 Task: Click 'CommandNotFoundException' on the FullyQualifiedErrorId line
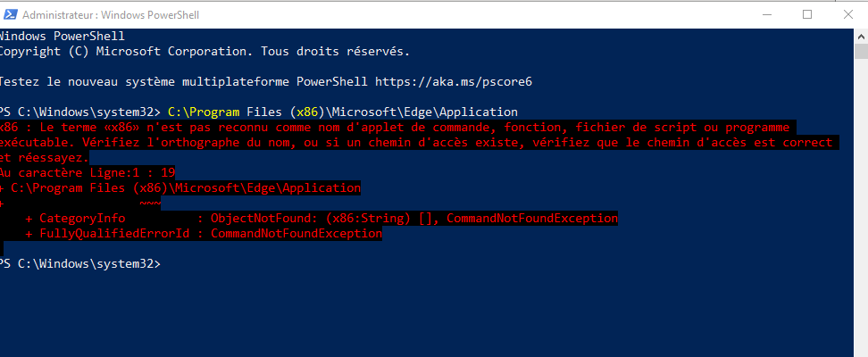[x=296, y=234]
